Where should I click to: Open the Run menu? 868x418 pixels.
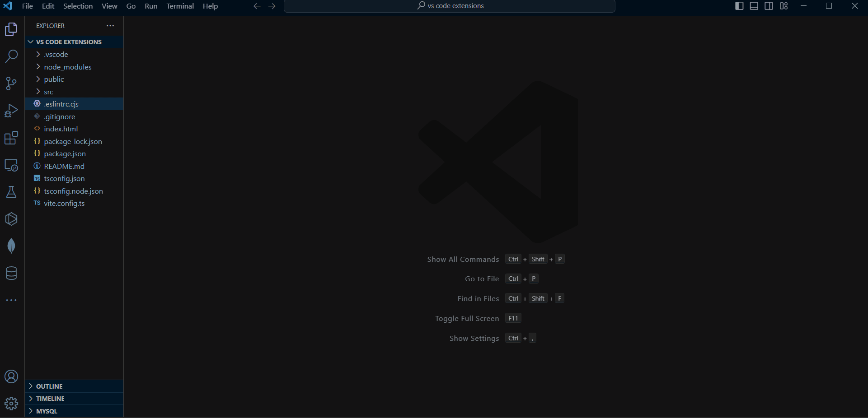tap(151, 6)
